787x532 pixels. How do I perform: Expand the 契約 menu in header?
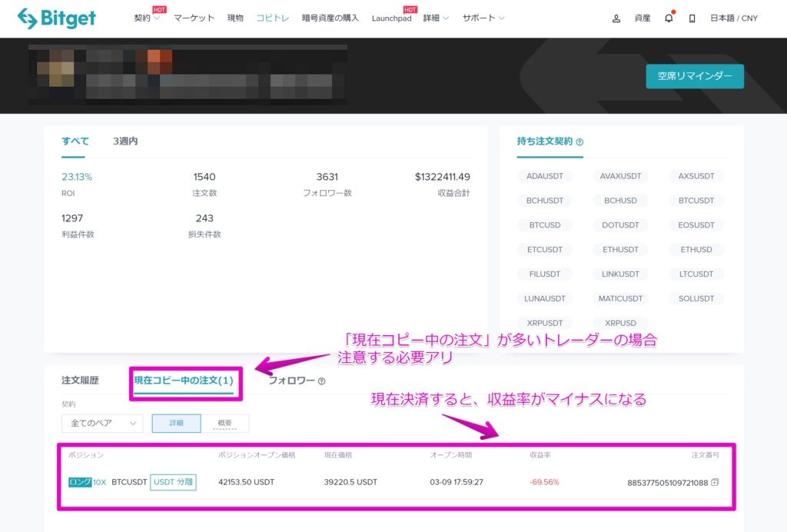point(147,18)
